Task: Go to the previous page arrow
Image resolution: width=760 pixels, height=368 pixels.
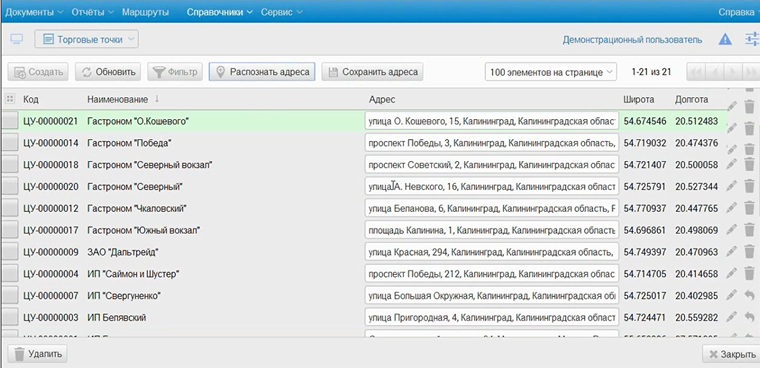Action: (716, 72)
